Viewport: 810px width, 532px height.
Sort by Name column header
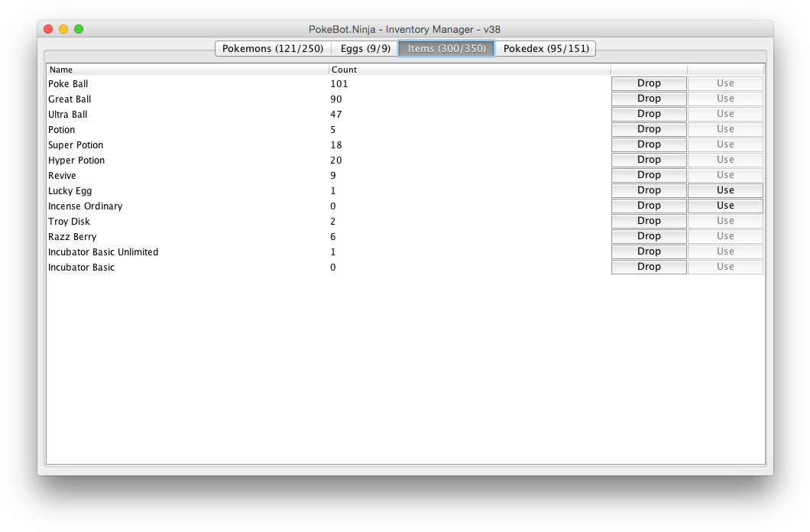click(x=187, y=70)
